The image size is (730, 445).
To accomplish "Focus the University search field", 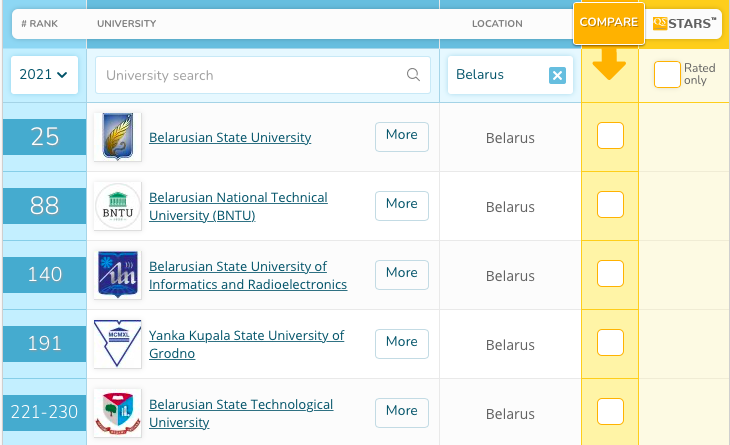I will pos(250,75).
